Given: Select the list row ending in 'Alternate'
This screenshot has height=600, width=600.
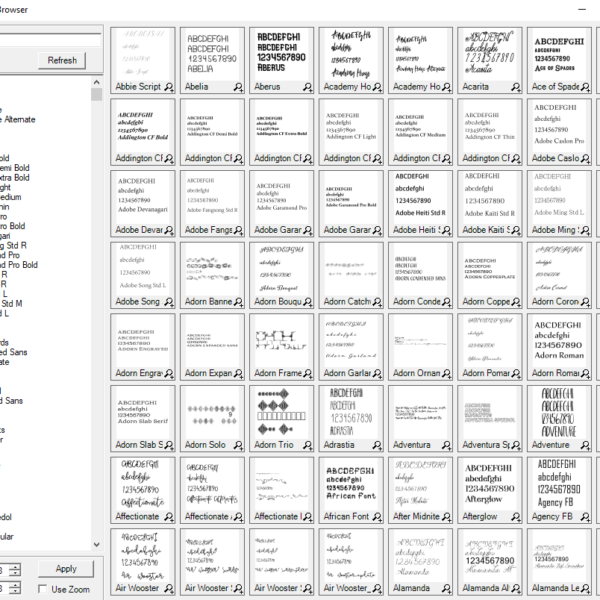Looking at the screenshot, I should tap(18, 119).
